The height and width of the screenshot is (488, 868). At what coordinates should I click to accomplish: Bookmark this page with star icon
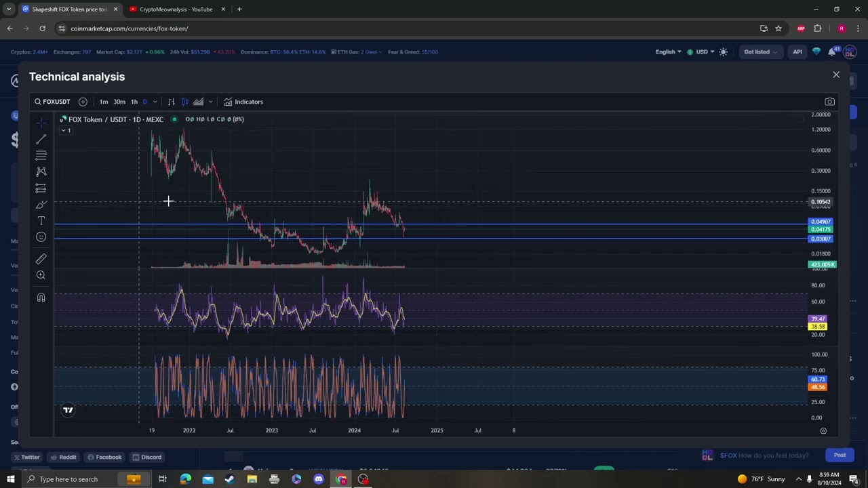point(778,28)
